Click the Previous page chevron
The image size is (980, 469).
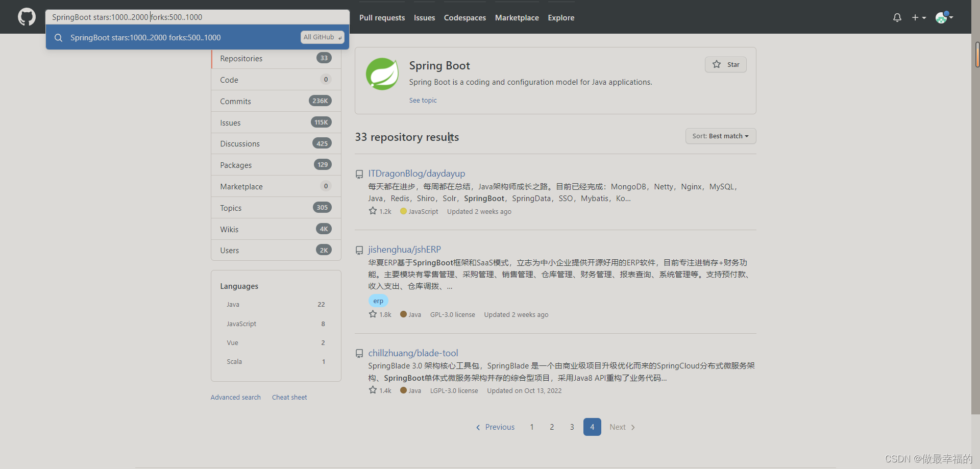tap(478, 428)
